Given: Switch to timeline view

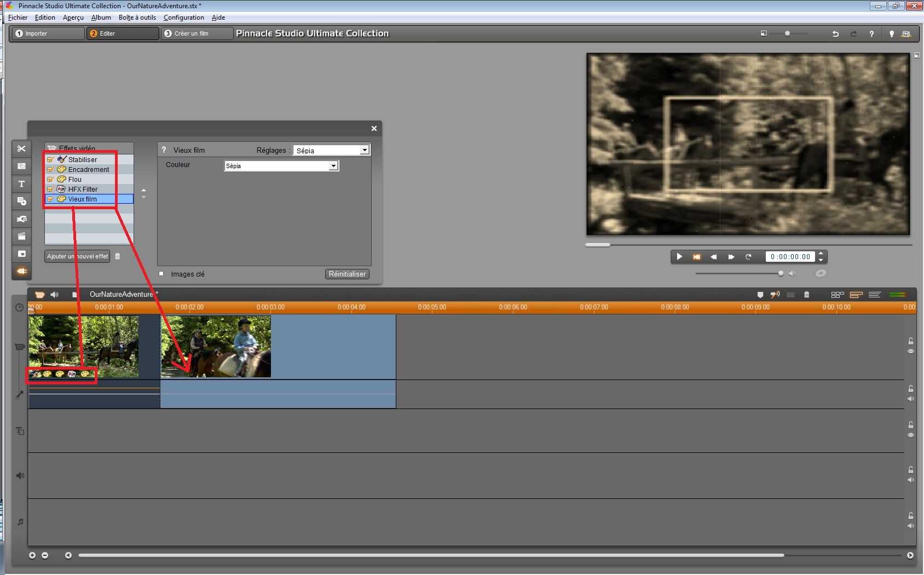Looking at the screenshot, I should [x=856, y=295].
